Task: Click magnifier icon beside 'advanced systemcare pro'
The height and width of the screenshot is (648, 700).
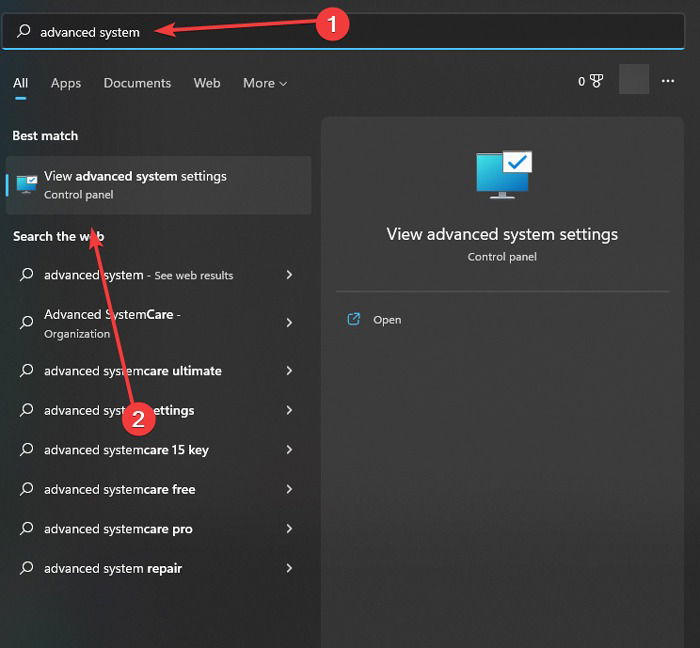Action: tap(26, 528)
